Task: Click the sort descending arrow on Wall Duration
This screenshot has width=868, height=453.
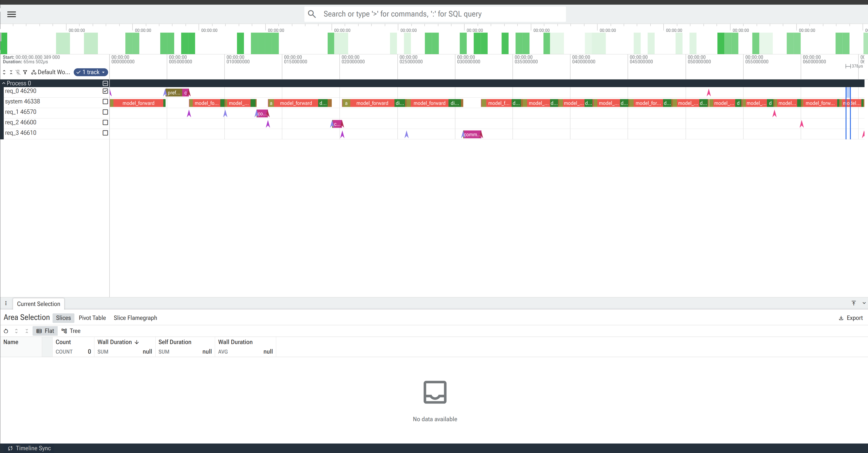Action: [137, 342]
